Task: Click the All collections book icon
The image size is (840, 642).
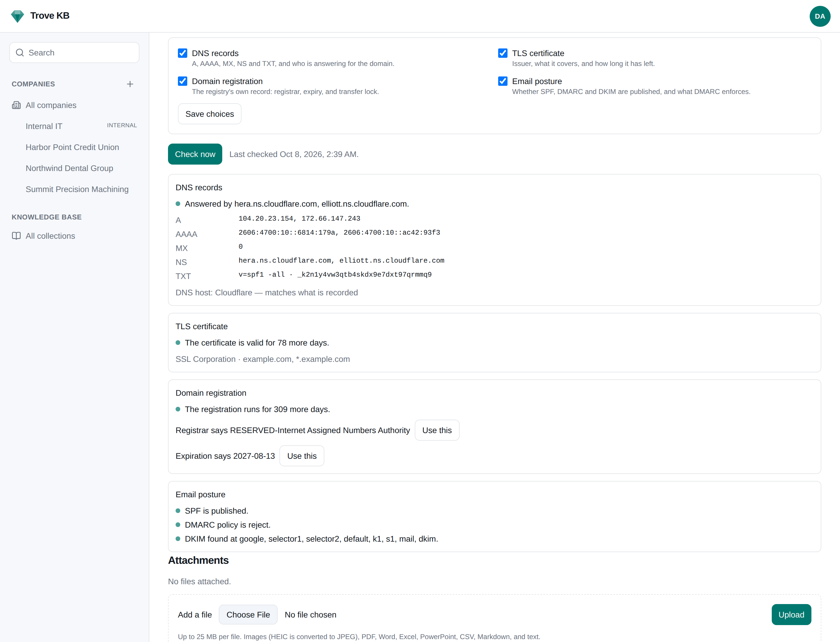Action: 16,236
